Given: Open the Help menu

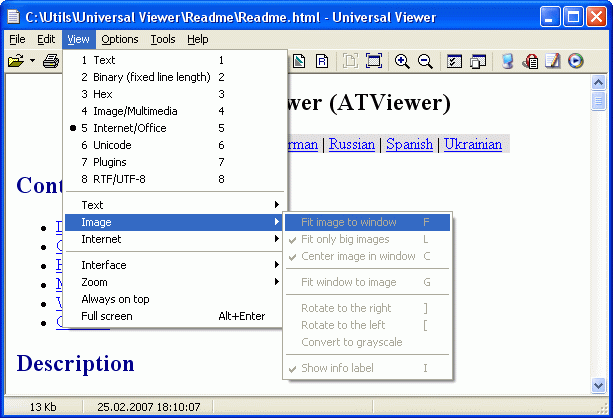Looking at the screenshot, I should pyautogui.click(x=198, y=39).
